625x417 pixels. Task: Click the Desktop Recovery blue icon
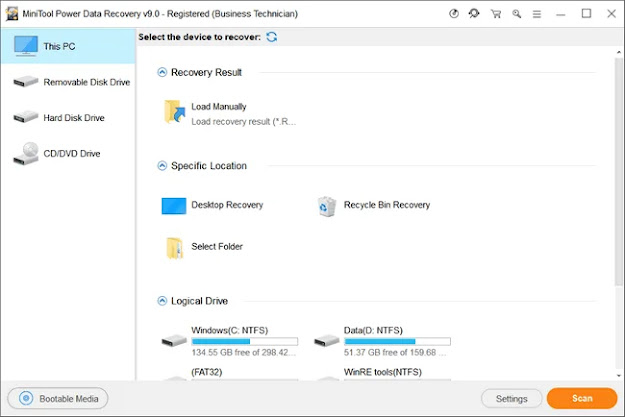[x=174, y=206]
